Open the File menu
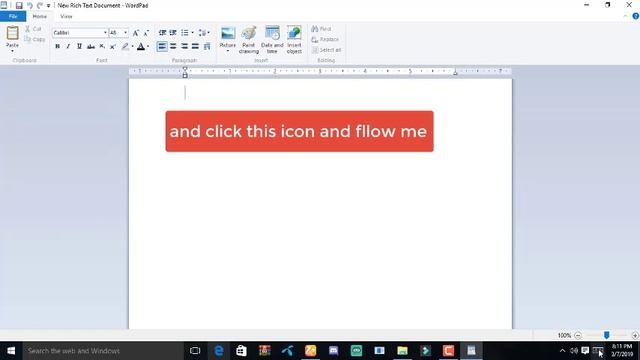640x360 pixels. [13, 16]
